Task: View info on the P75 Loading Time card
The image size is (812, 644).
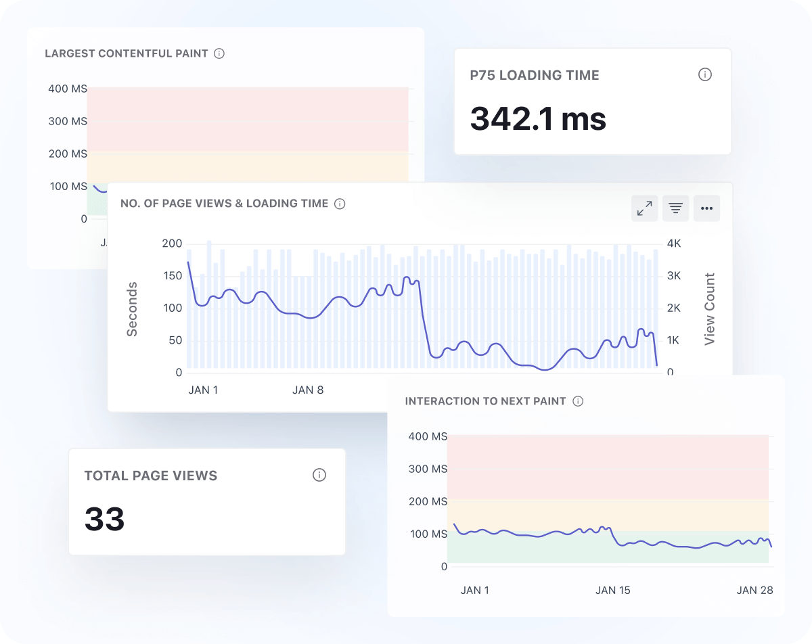Action: [x=705, y=75]
